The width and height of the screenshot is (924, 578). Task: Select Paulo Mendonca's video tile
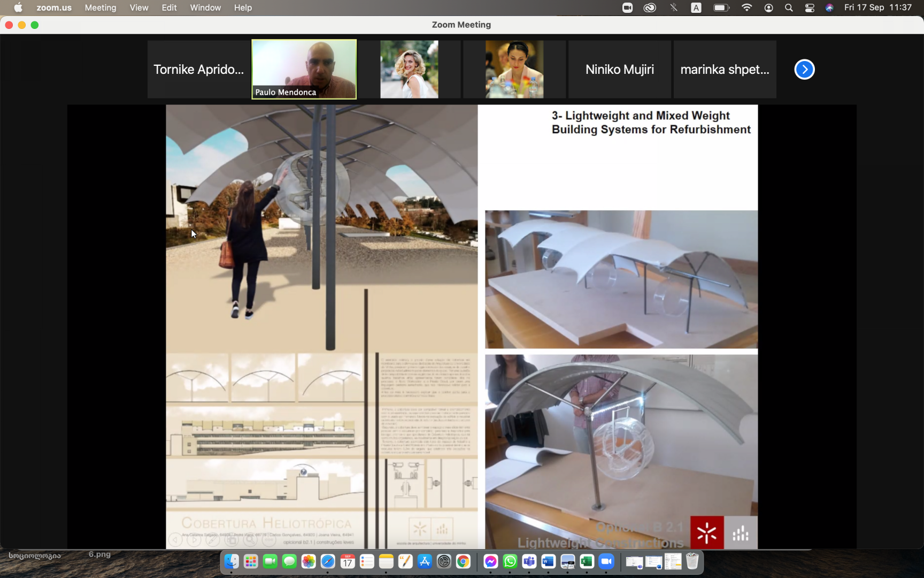[x=304, y=69]
